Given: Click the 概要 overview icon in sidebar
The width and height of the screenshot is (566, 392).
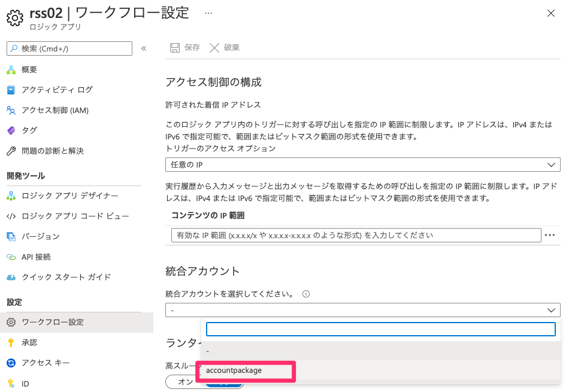Looking at the screenshot, I should coord(11,69).
